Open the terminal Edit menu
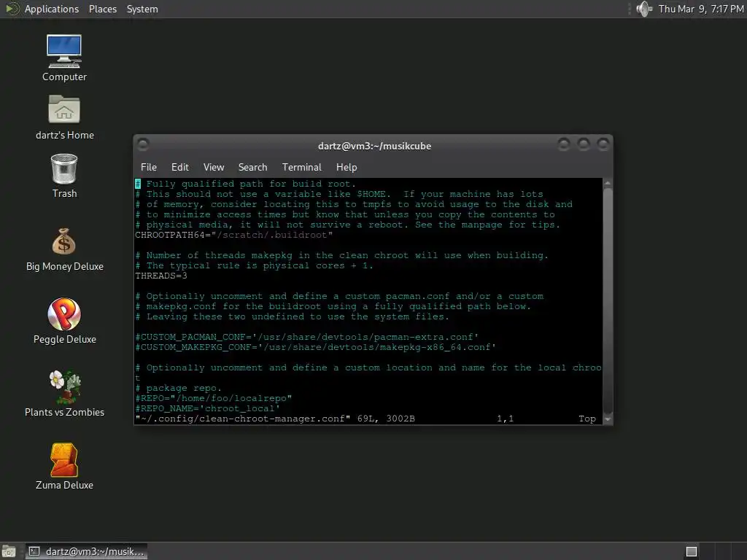 click(x=179, y=167)
